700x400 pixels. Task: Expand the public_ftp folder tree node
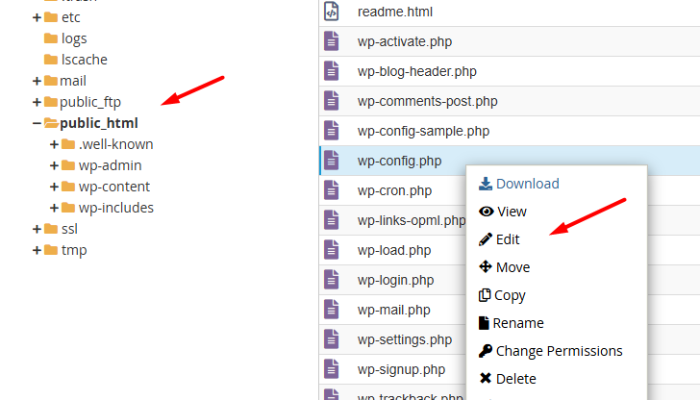pos(37,102)
